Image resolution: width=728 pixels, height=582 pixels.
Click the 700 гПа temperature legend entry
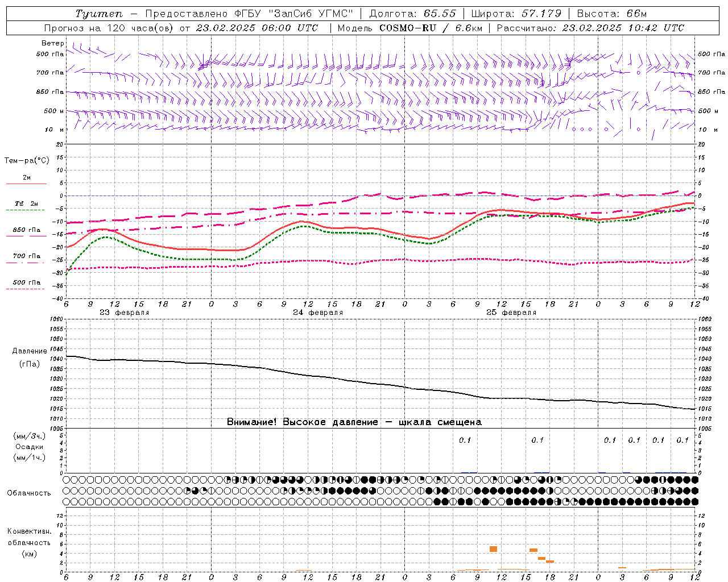tap(27, 256)
